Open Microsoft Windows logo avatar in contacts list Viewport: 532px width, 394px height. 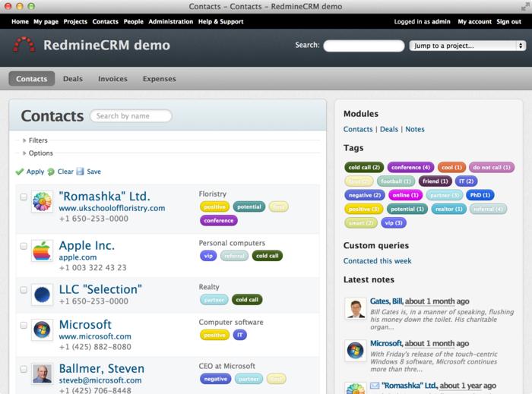[42, 329]
